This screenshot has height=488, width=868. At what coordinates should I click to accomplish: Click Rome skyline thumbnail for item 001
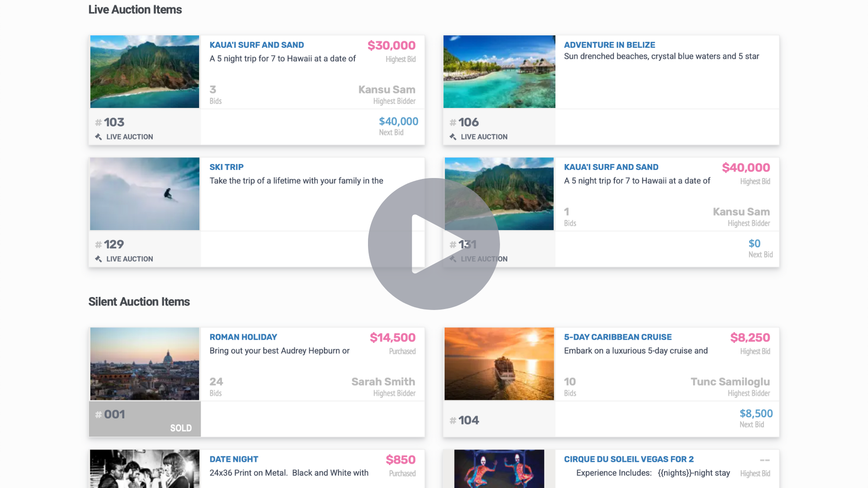[145, 364]
